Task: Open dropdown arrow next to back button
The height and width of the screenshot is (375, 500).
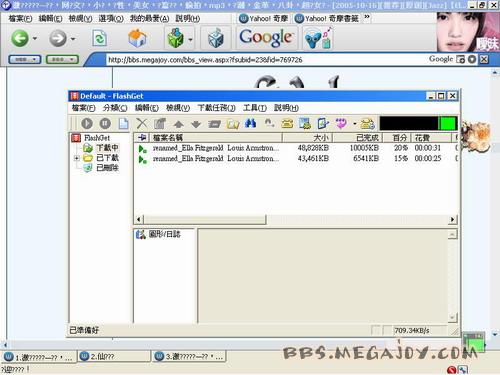Action: [x=35, y=39]
